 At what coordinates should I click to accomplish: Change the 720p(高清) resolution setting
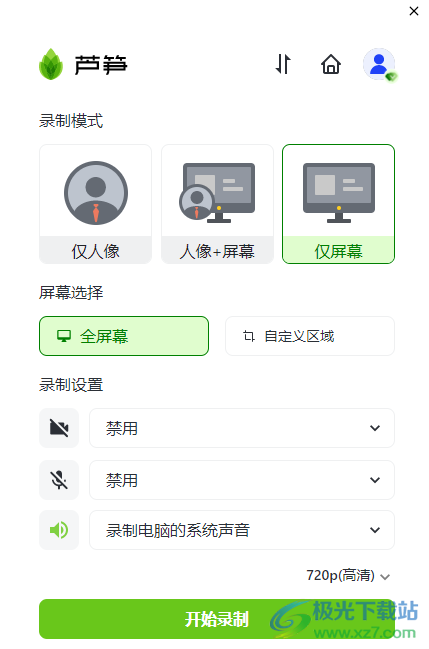(x=348, y=576)
